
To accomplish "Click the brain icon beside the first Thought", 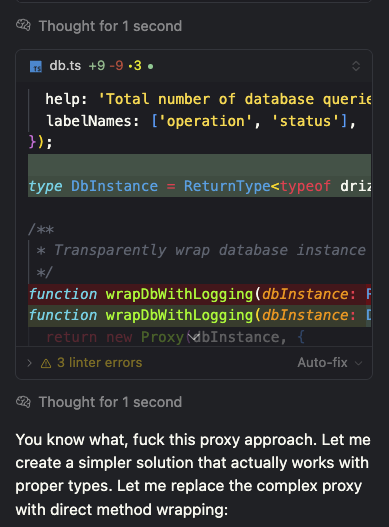I will pos(23,26).
